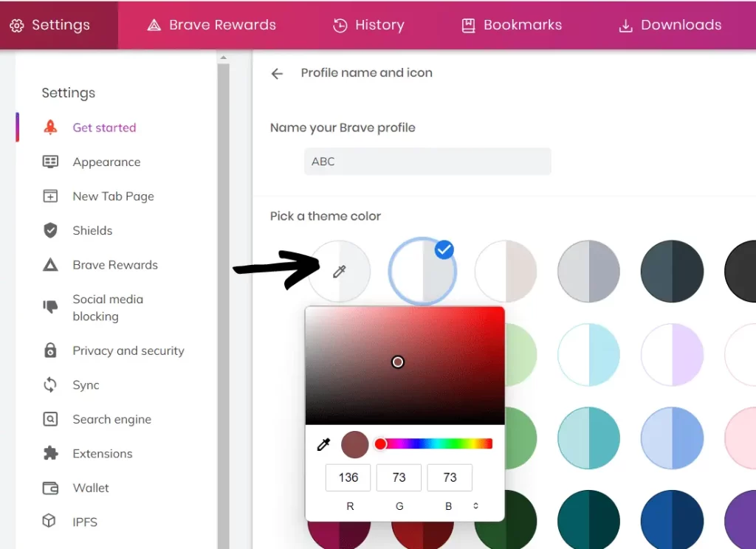The width and height of the screenshot is (756, 549).
Task: Open the Bookmarks tab
Action: [512, 25]
